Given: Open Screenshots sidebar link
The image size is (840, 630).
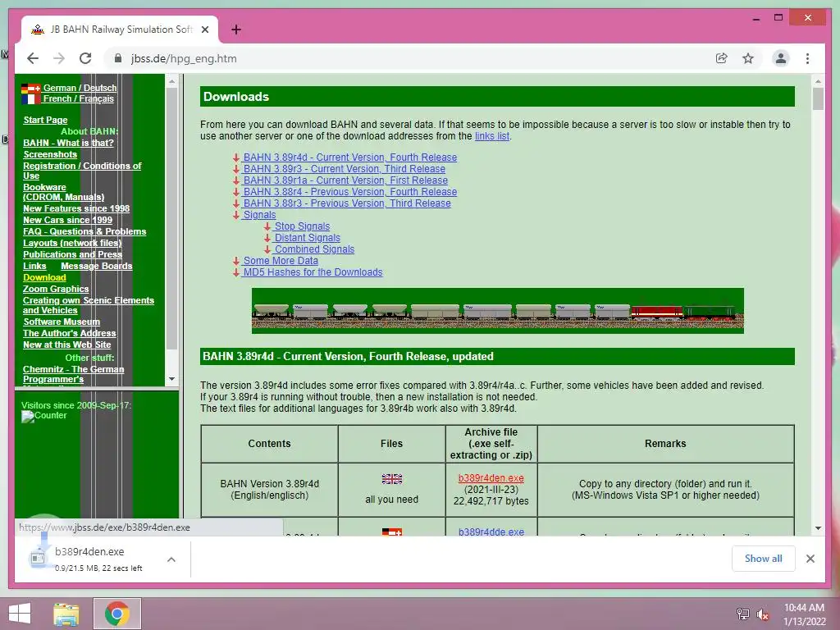Looking at the screenshot, I should click(50, 154).
